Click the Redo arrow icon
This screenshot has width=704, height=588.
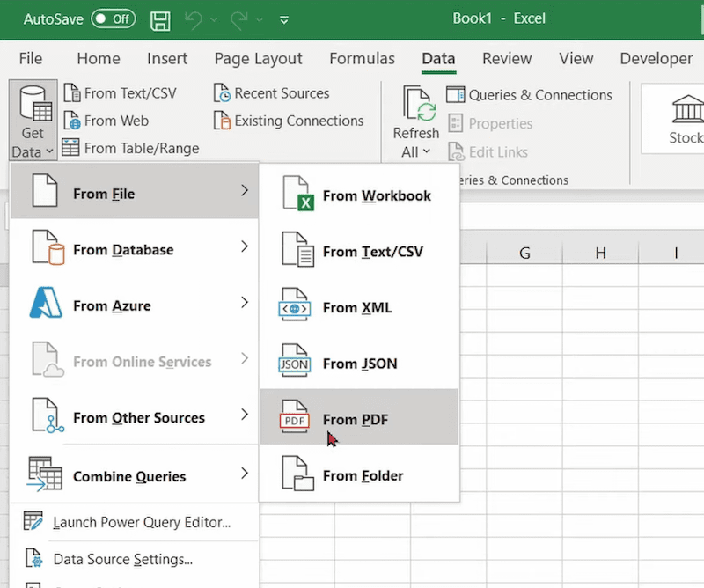238,20
